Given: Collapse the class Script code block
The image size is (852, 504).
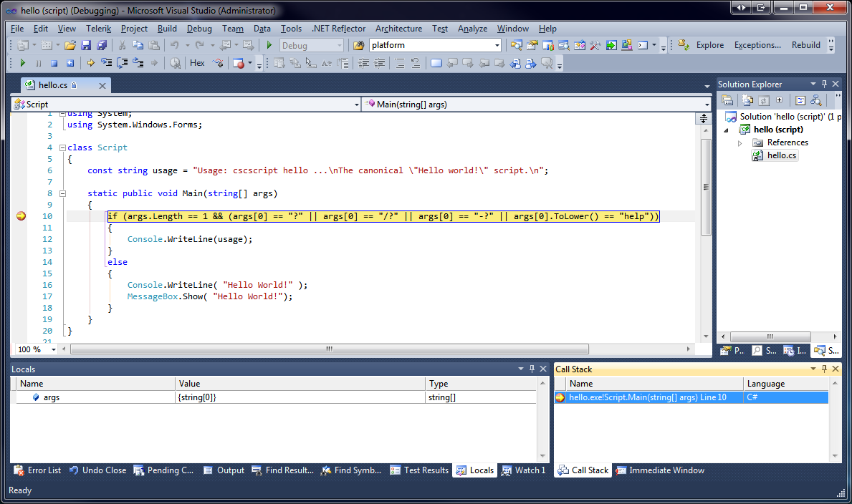Looking at the screenshot, I should pyautogui.click(x=62, y=147).
